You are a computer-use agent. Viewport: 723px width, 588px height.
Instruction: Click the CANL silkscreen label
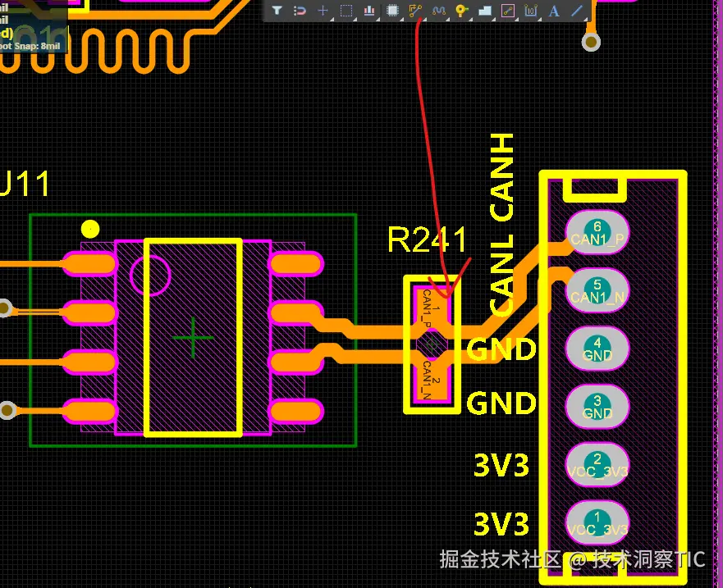point(501,274)
